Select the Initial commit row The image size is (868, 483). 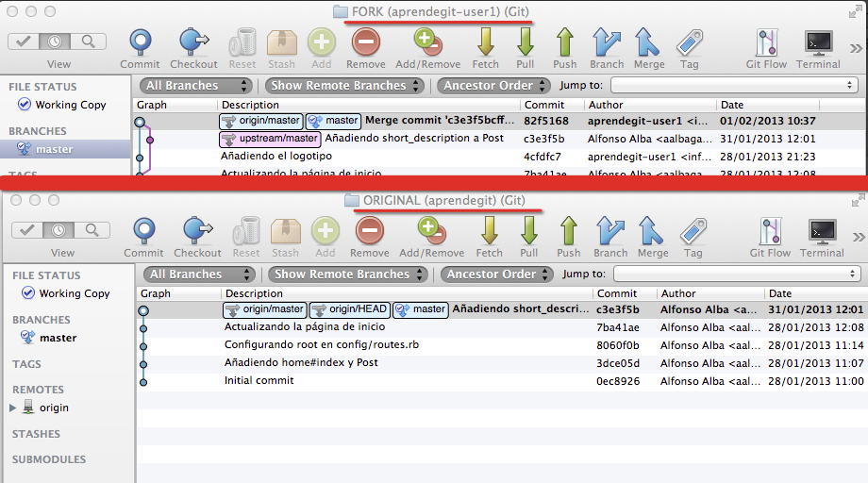pos(259,380)
